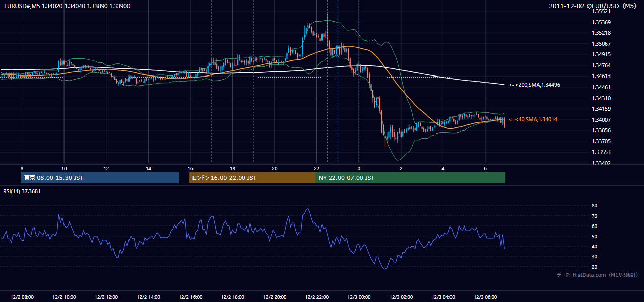Click RSI axis level 50
Viewport: 644px width, 302px height.
coord(594,236)
